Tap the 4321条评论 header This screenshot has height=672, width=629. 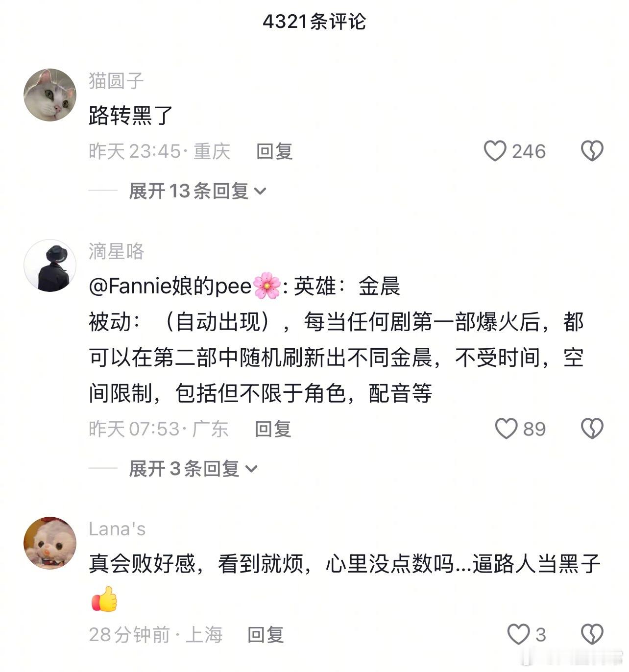click(x=314, y=22)
